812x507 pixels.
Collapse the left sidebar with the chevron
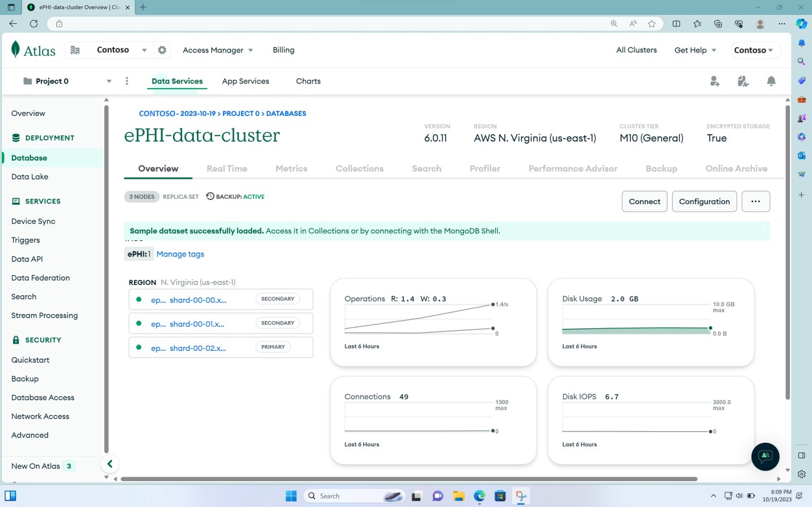tap(110, 464)
